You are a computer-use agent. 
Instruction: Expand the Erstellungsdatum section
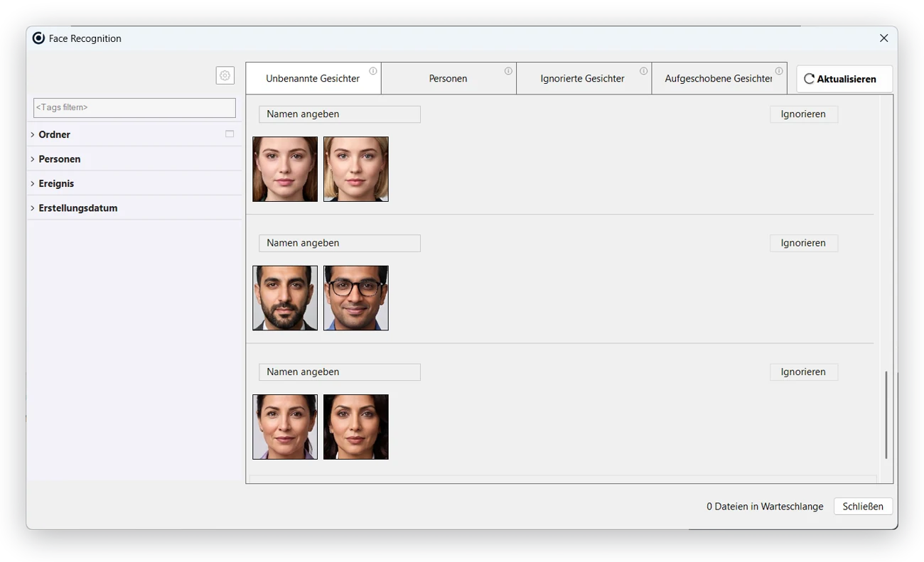click(x=33, y=208)
